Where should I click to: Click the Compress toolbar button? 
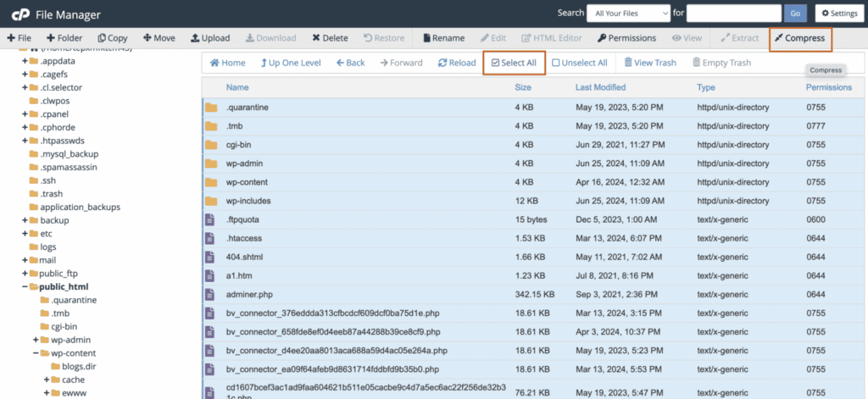coord(800,38)
